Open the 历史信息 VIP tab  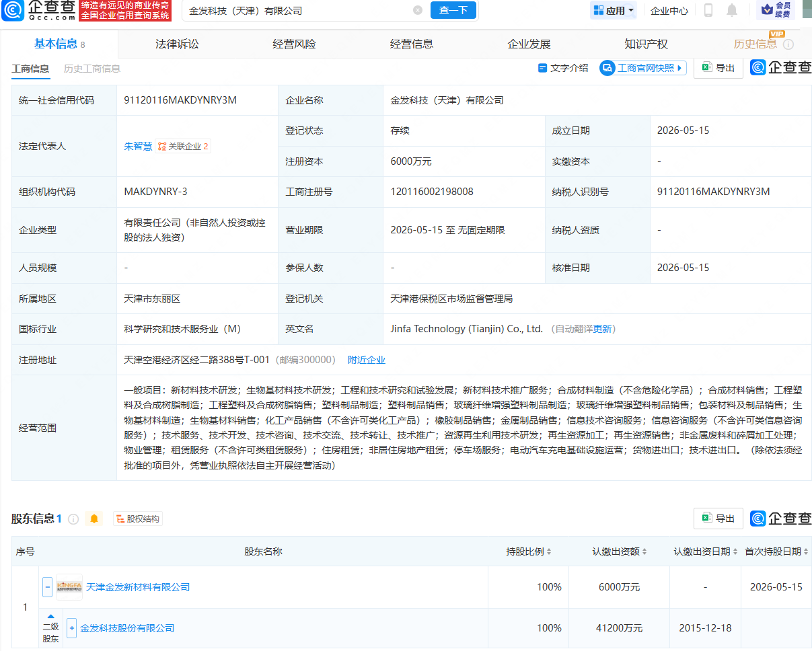coord(755,44)
